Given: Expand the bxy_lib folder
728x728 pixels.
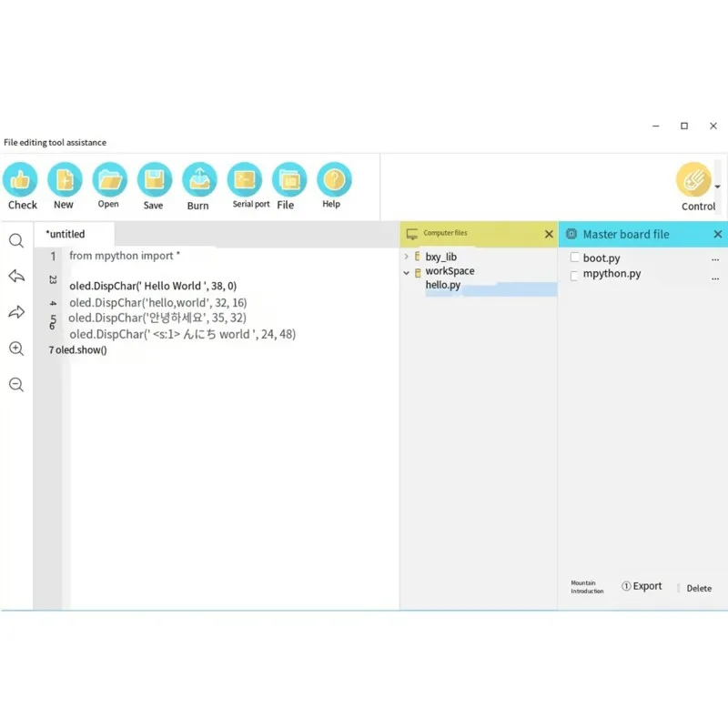Looking at the screenshot, I should [x=406, y=257].
